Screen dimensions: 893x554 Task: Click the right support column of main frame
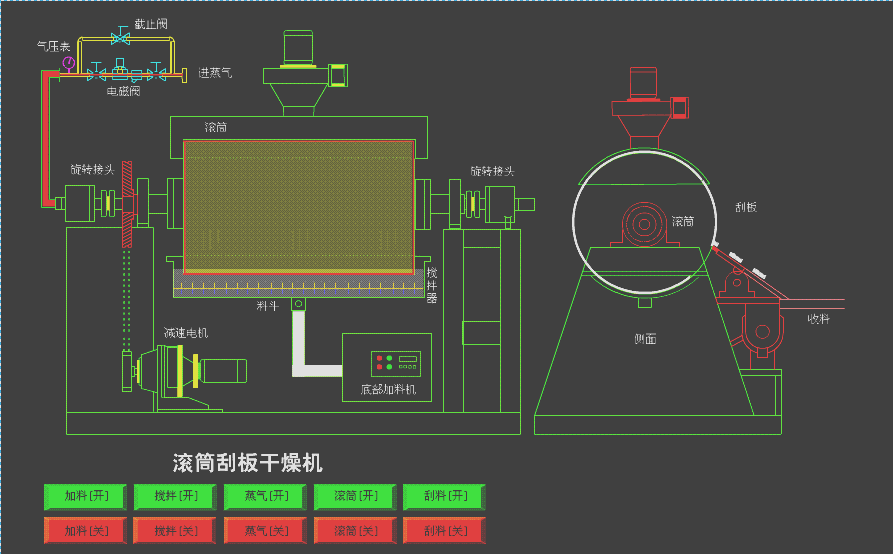pyautogui.click(x=482, y=321)
